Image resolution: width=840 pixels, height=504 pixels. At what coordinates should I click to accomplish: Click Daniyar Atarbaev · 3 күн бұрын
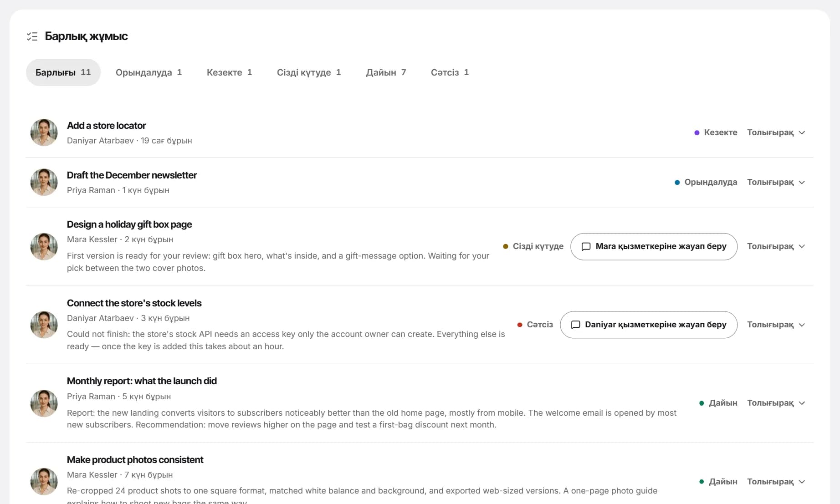pyautogui.click(x=128, y=318)
